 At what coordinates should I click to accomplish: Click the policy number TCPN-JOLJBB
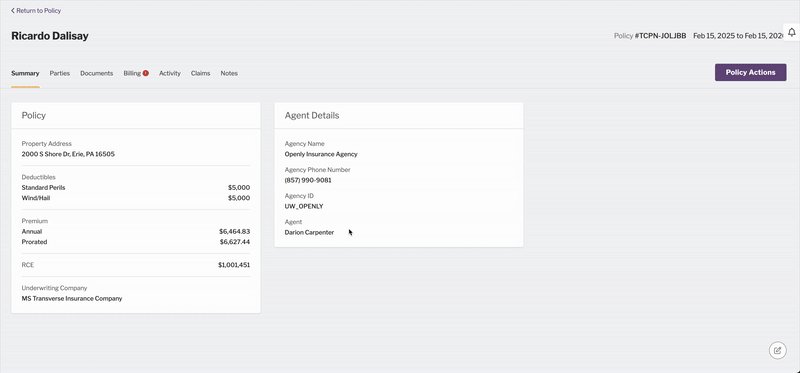660,36
